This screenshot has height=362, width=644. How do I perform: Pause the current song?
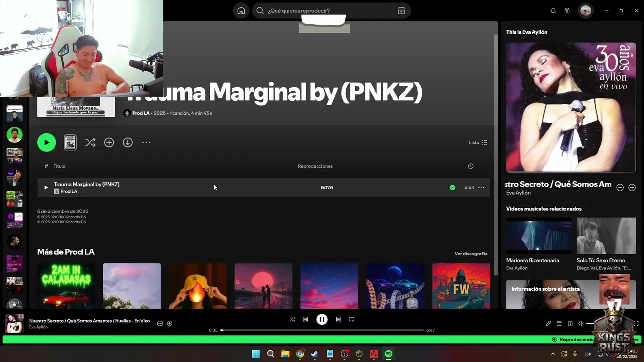click(322, 319)
